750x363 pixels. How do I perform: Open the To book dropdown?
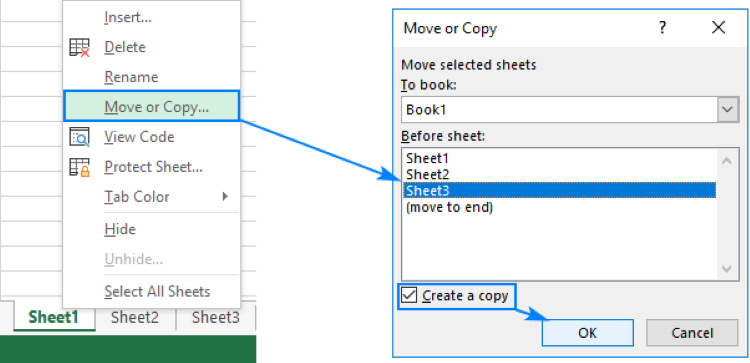(x=727, y=110)
